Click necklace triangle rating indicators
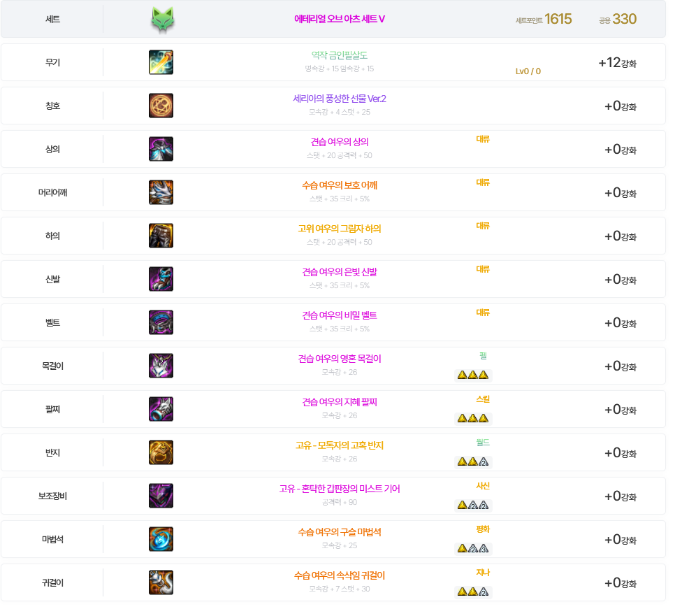 (472, 375)
